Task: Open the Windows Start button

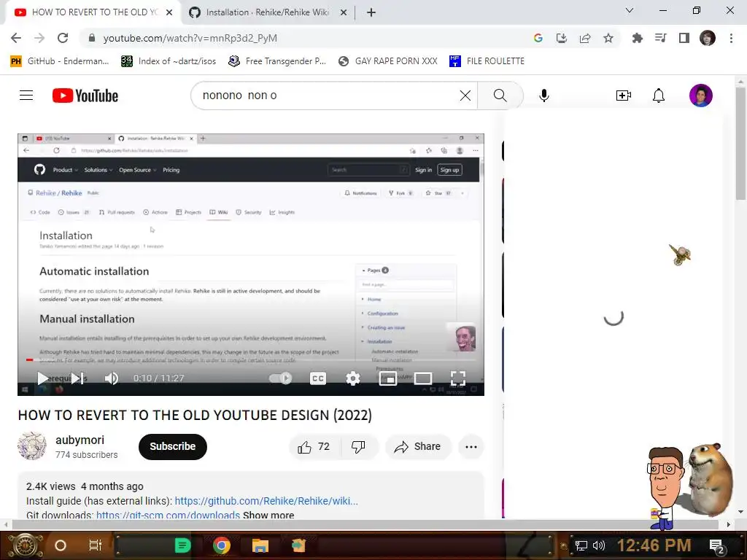Action: tap(26, 545)
